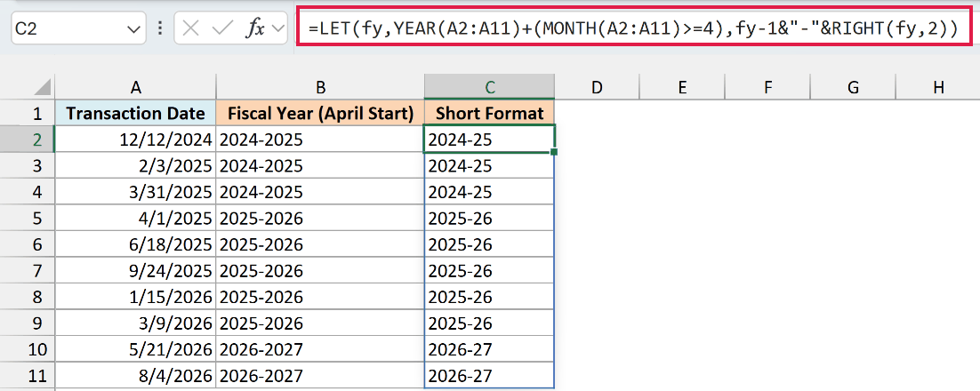Select cell with date 8/4/2026
This screenshot has width=980, height=391.
135,375
